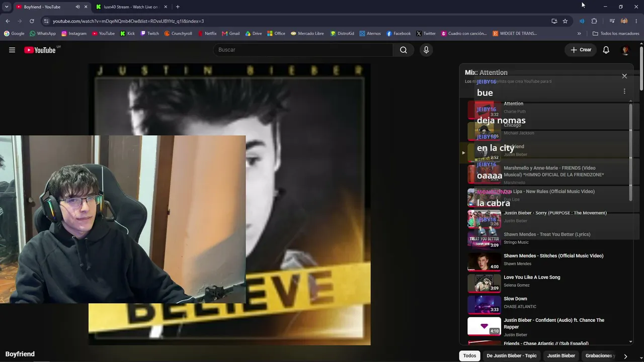The width and height of the screenshot is (644, 362).
Task: Open the Office bookmark
Action: click(276, 34)
